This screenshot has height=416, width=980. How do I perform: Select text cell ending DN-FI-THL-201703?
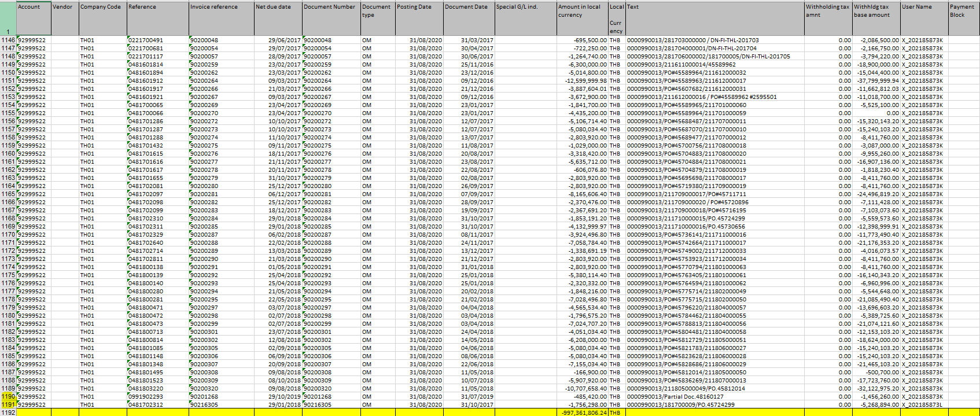pyautogui.click(x=715, y=41)
